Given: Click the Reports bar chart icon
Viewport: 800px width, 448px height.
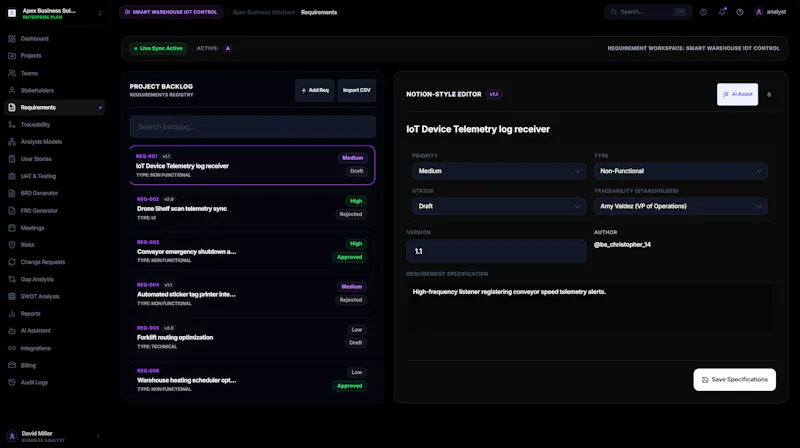Looking at the screenshot, I should (12, 314).
